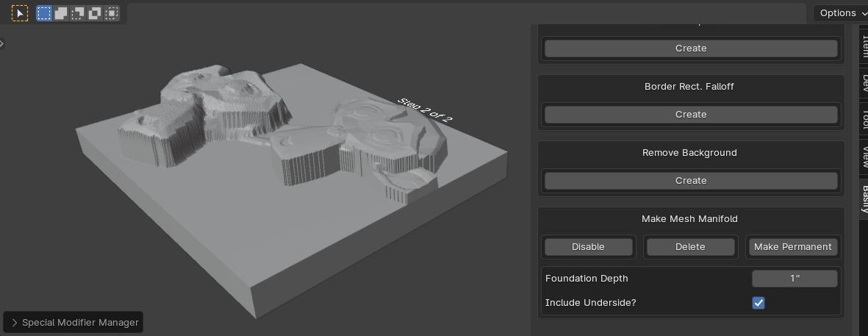Choose Intersect Selection mode icon

tap(111, 13)
